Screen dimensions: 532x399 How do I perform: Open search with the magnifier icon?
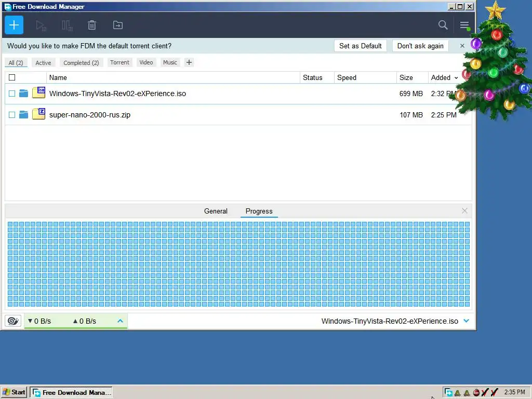coord(443,25)
